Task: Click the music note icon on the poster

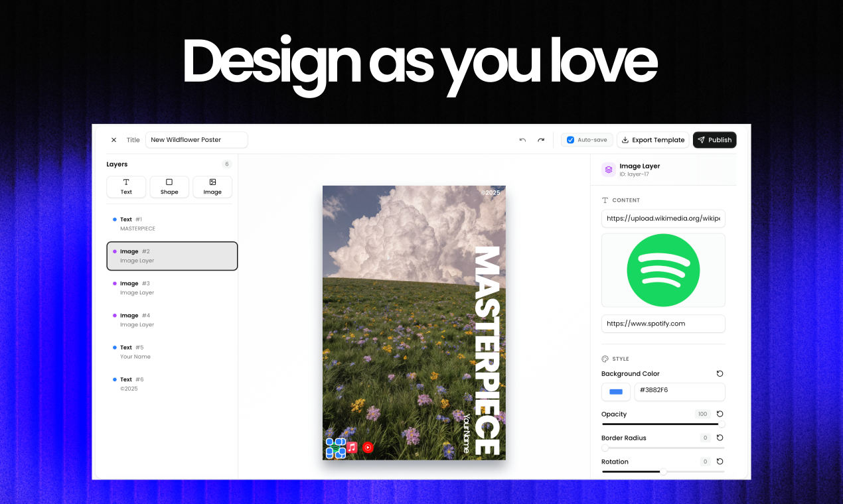Action: tap(352, 447)
